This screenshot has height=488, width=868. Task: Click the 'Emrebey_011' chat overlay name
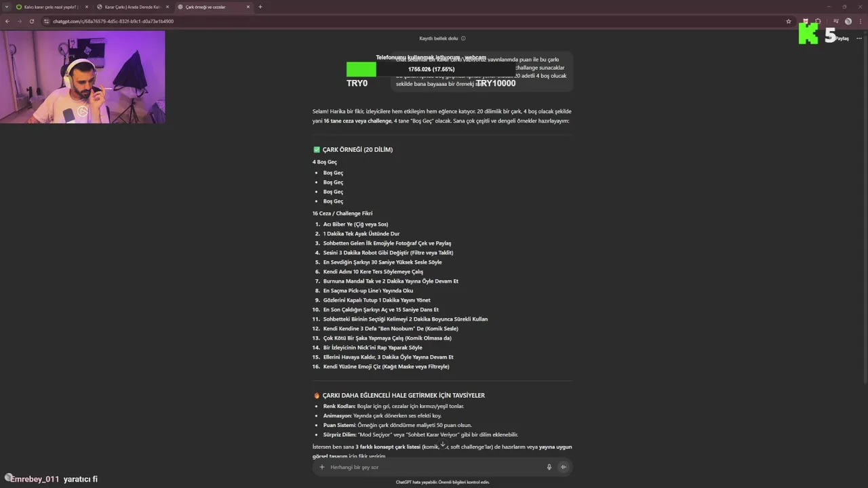(x=35, y=479)
